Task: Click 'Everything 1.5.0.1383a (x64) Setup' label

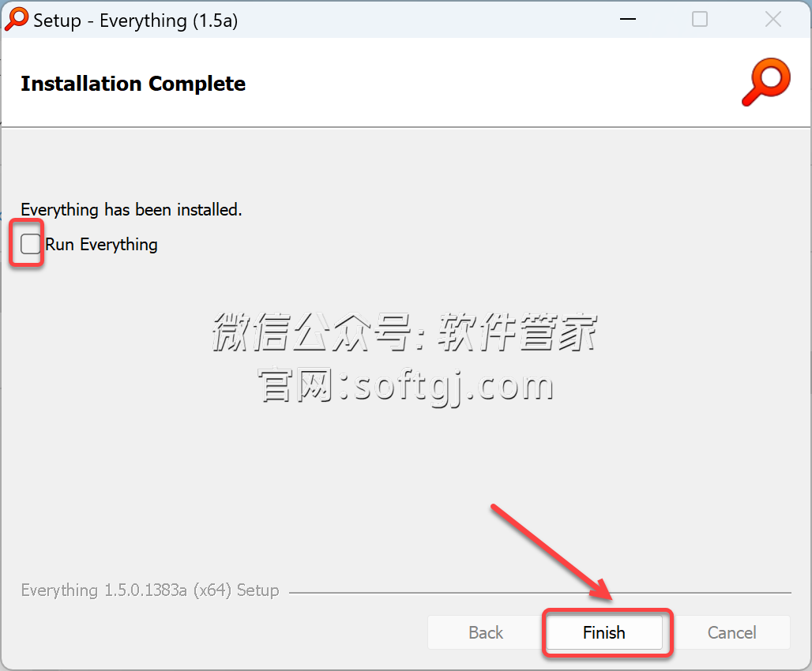Action: 150,590
